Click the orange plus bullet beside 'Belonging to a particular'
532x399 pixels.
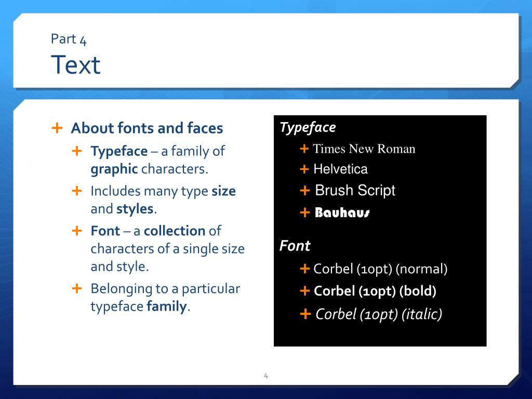coord(77,288)
